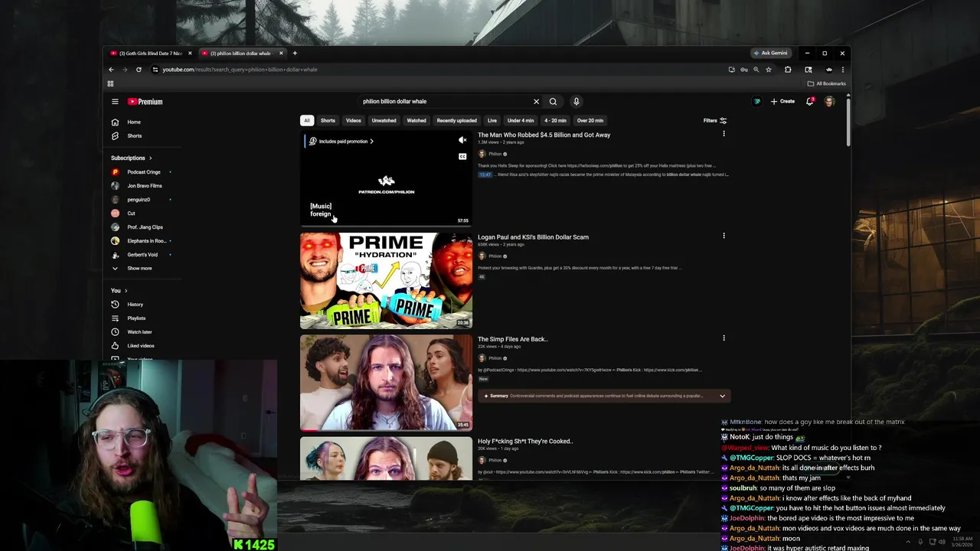Screen dimensions: 980x551
Task: Open Chrome's three-dot menu
Action: click(843, 70)
